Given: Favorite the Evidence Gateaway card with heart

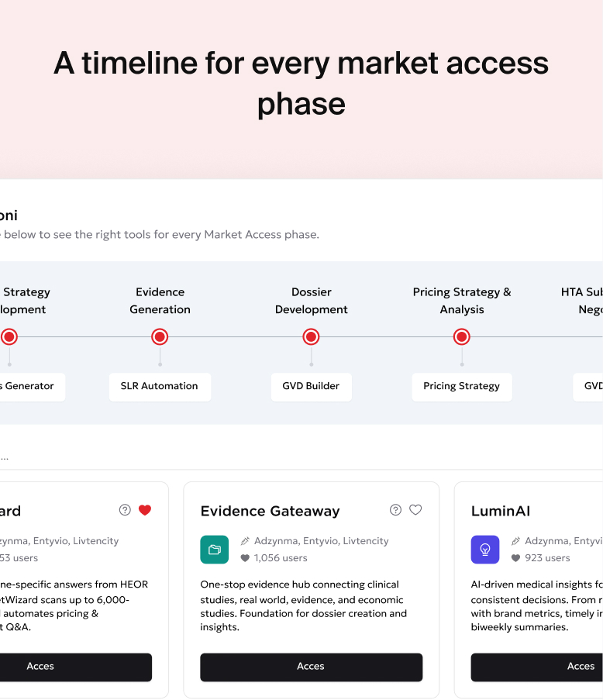Looking at the screenshot, I should pyautogui.click(x=415, y=510).
